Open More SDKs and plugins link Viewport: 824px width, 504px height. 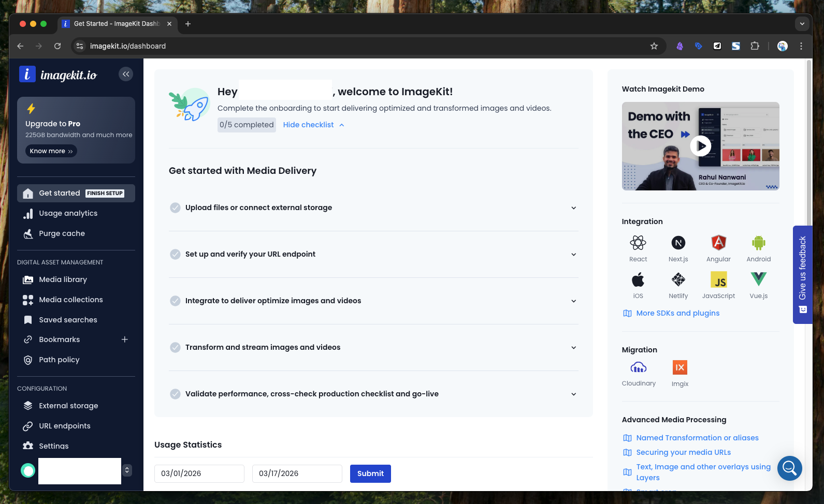click(x=677, y=313)
